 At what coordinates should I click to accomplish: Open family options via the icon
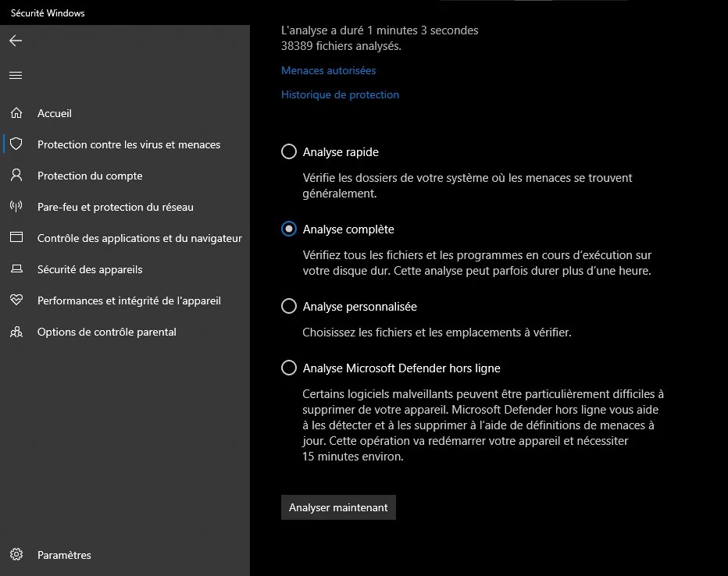16,332
